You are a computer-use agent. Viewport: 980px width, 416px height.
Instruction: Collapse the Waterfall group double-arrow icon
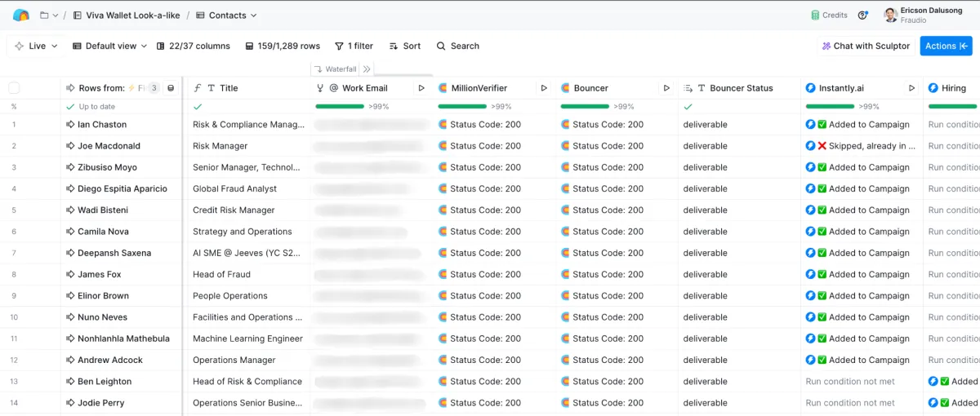pyautogui.click(x=367, y=69)
